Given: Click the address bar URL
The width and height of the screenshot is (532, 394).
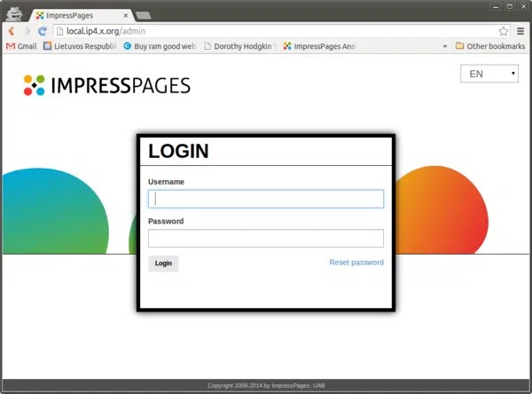Looking at the screenshot, I should 106,31.
